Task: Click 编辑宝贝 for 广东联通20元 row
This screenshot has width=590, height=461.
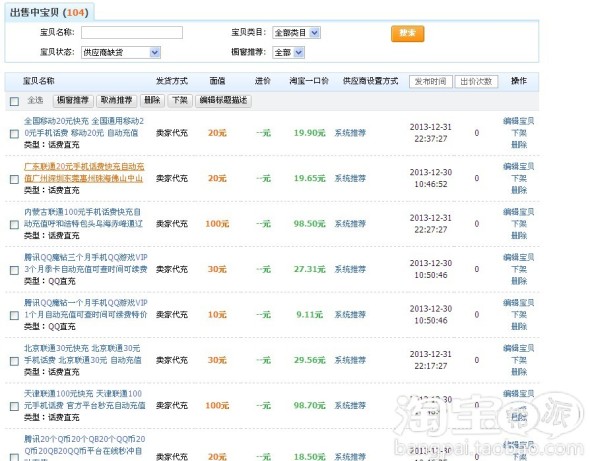Action: coord(519,166)
